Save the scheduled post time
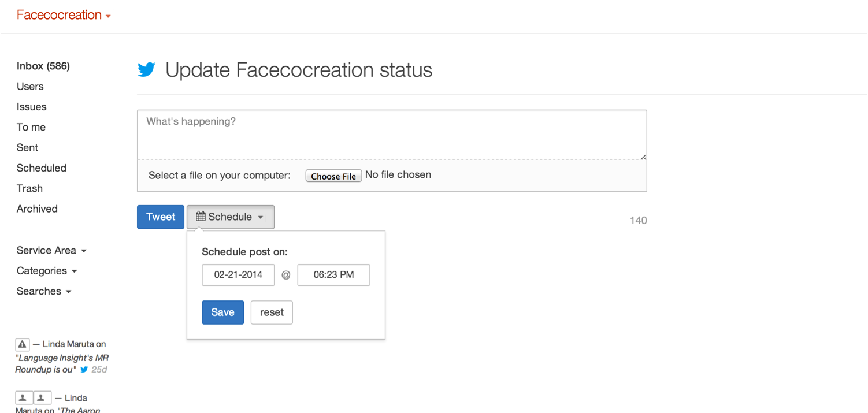Viewport: 868px width, 413px height. (222, 312)
